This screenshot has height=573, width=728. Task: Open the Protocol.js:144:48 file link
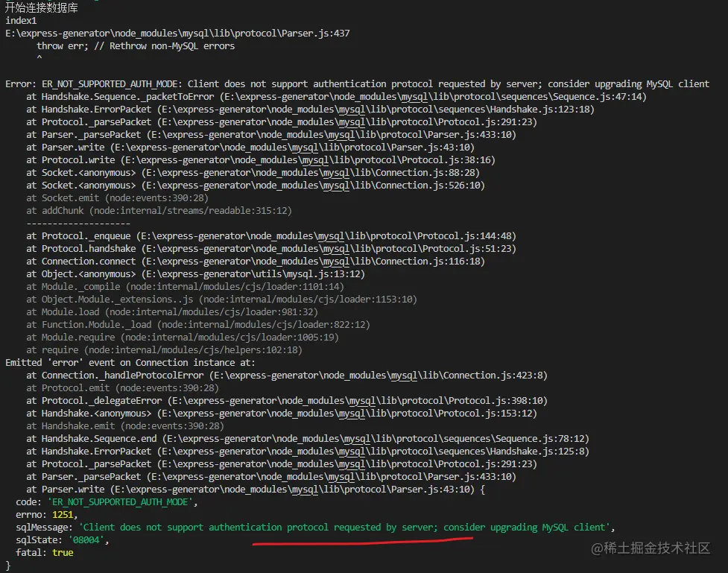[326, 236]
